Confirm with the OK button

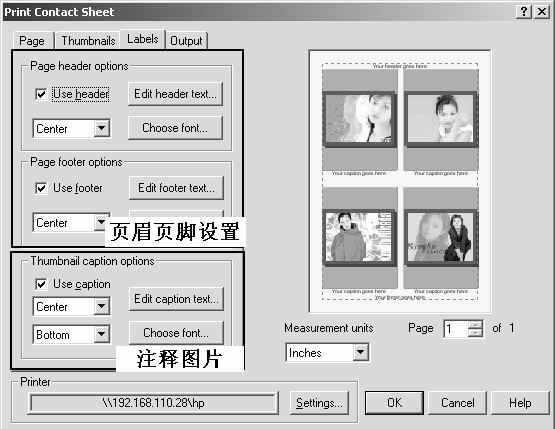click(x=394, y=402)
